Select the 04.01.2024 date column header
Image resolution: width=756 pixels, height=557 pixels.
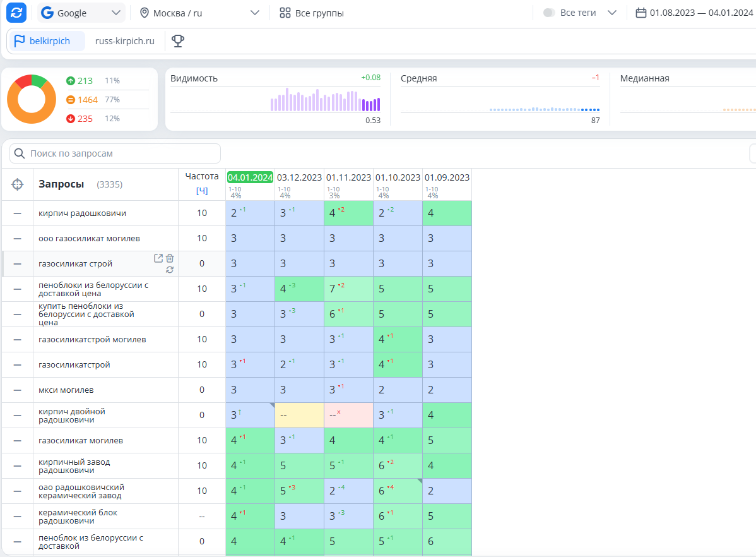coord(251,177)
